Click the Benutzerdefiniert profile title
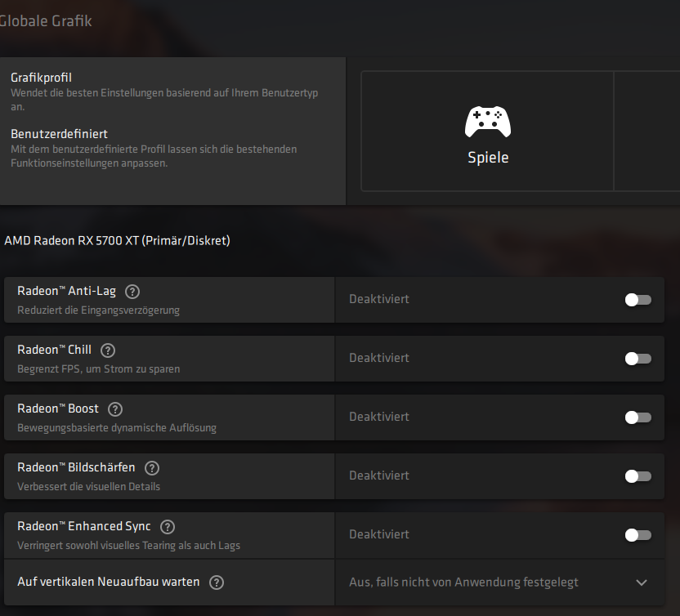 click(59, 134)
